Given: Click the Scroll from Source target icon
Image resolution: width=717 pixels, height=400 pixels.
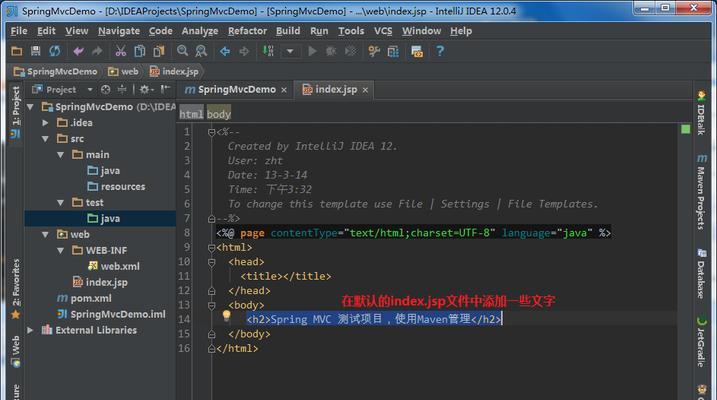Looking at the screenshot, I should [105, 90].
